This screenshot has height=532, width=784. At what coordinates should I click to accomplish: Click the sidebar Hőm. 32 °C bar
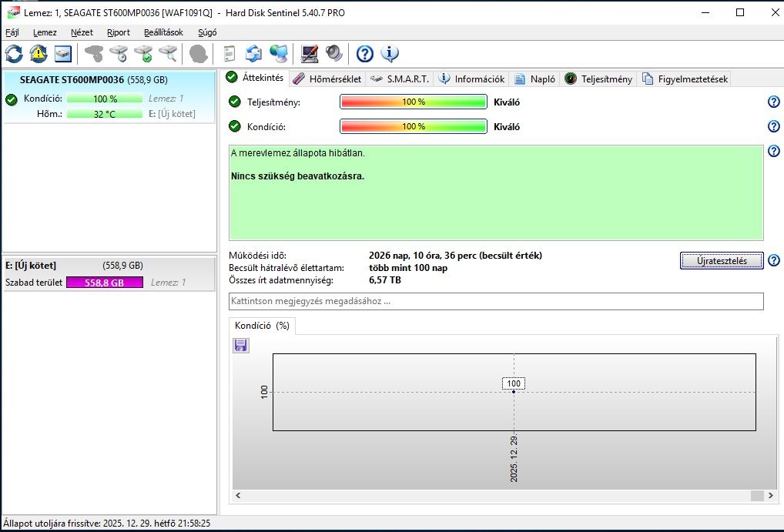[x=105, y=114]
